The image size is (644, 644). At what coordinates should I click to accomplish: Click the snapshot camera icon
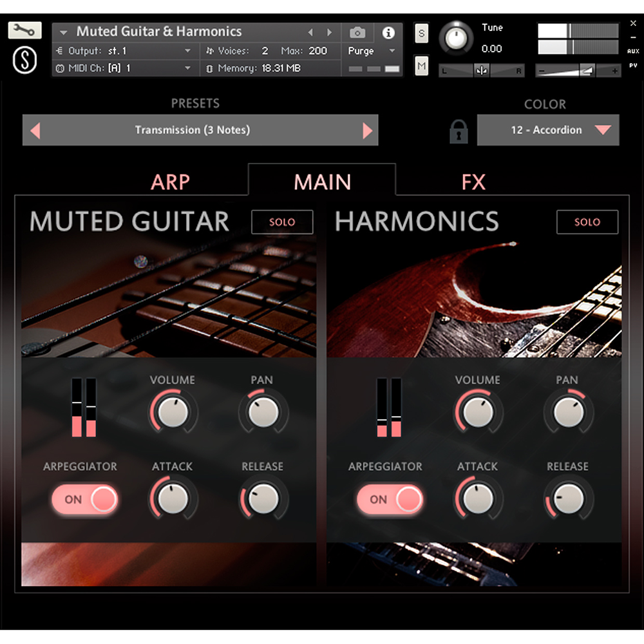click(x=357, y=32)
